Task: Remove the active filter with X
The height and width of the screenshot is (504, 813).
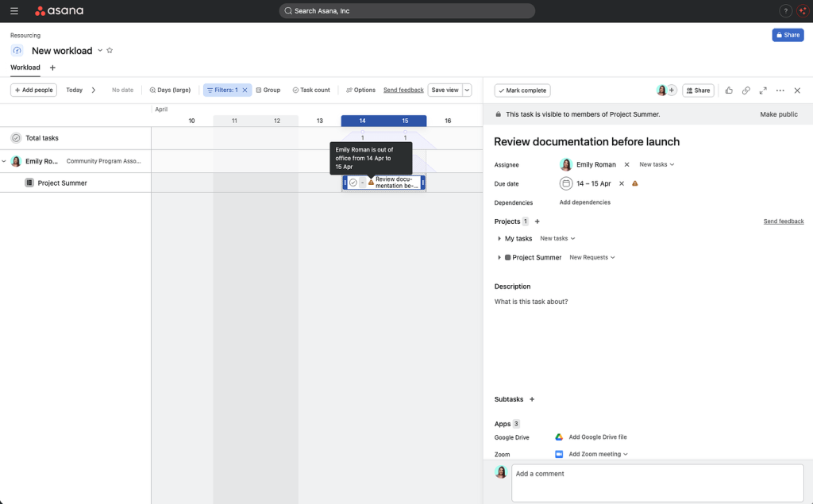Action: [245, 90]
